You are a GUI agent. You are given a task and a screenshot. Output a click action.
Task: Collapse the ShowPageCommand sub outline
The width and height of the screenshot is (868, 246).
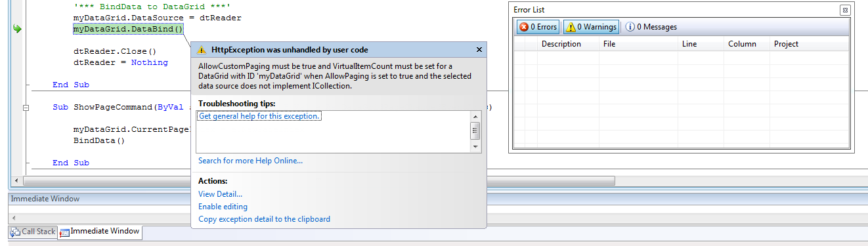[26, 107]
